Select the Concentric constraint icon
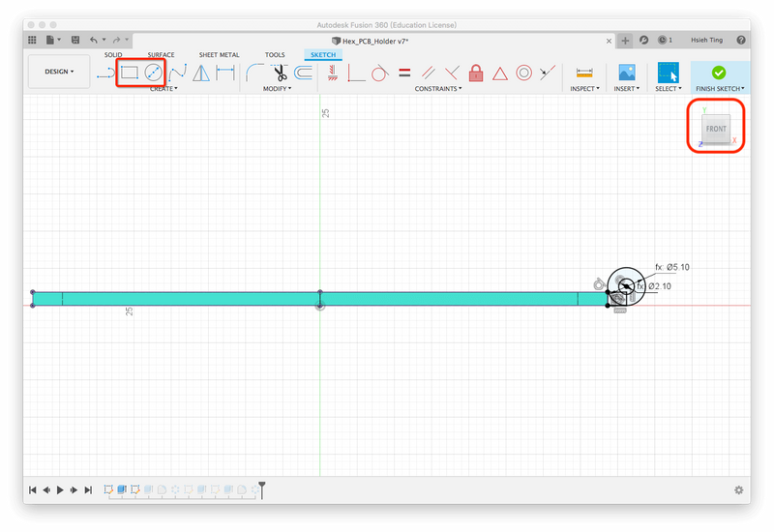Screen dimensions: 774x532 tap(524, 73)
